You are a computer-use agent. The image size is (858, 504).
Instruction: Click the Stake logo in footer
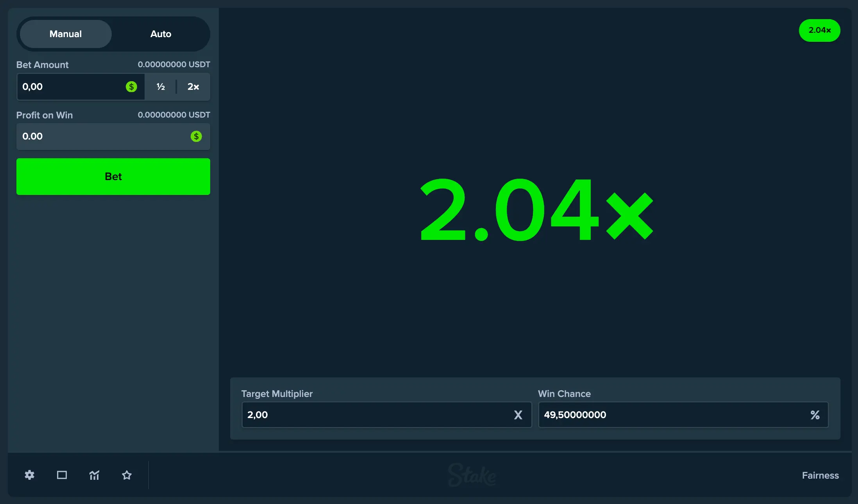(472, 475)
